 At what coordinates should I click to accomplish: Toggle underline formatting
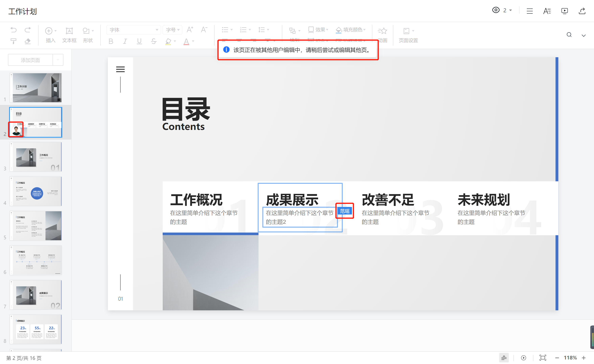click(139, 41)
